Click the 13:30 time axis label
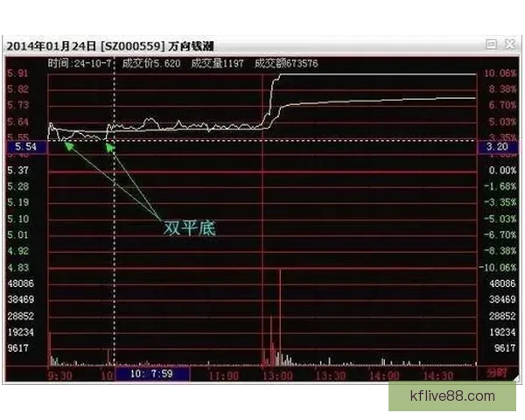 tap(331, 375)
